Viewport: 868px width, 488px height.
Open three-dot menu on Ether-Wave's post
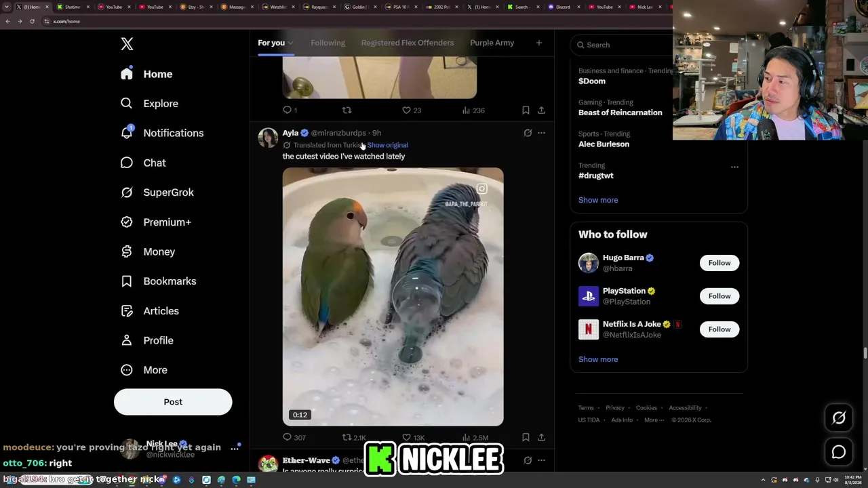tap(541, 460)
